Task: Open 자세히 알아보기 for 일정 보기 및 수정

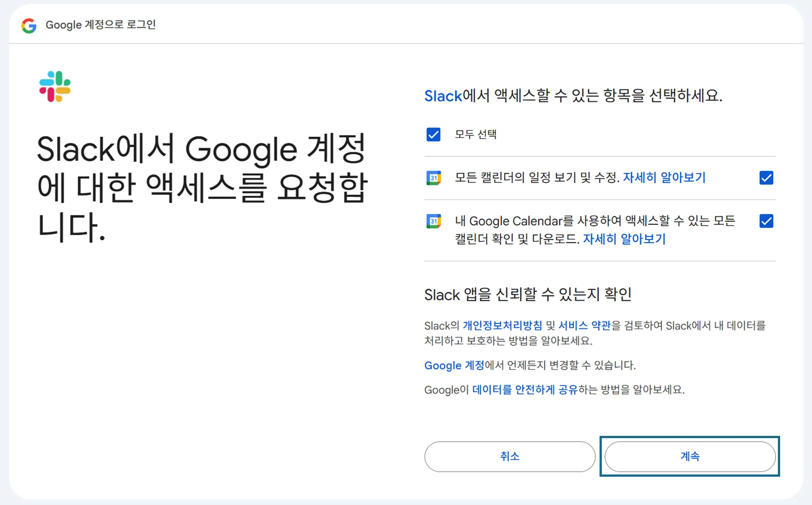Action: (664, 178)
